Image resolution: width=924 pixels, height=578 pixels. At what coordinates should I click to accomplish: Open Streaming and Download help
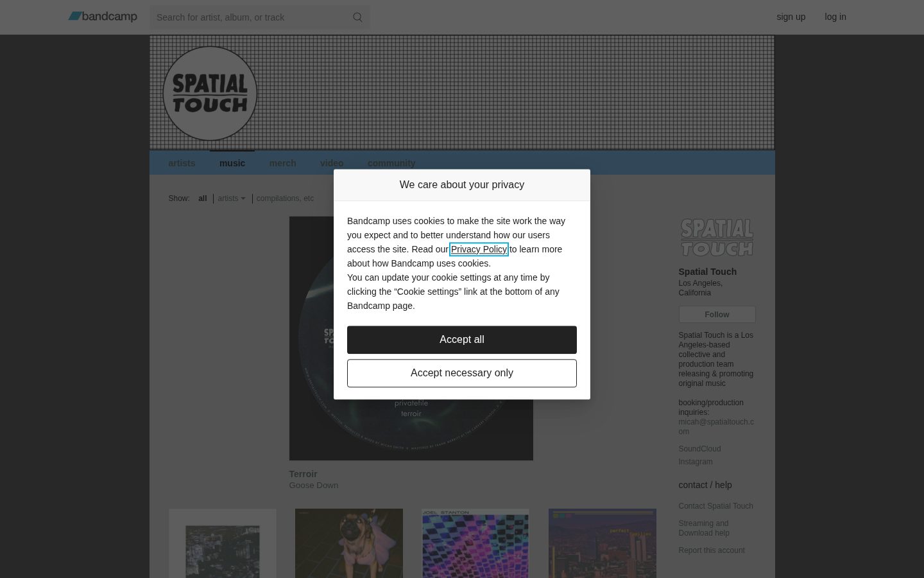coord(704,528)
